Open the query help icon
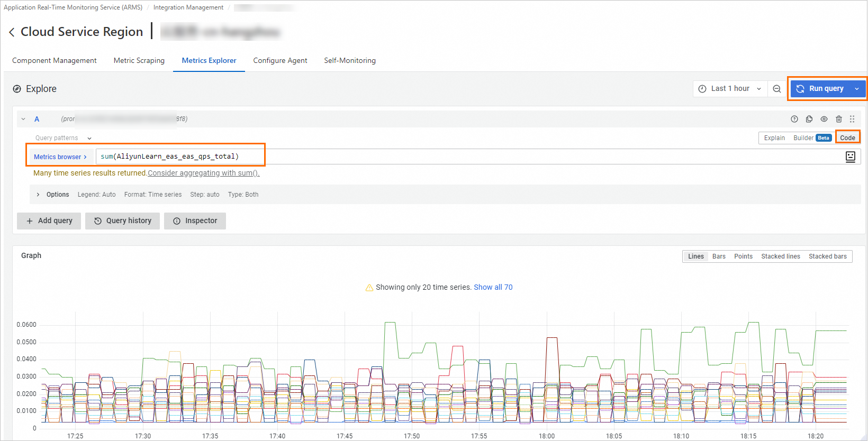This screenshot has width=868, height=441. [794, 119]
